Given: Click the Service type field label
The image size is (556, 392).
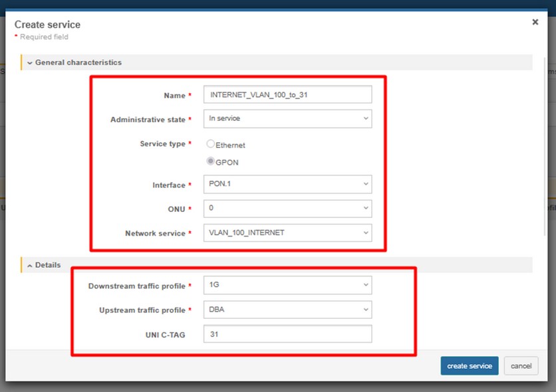Looking at the screenshot, I should coord(163,144).
